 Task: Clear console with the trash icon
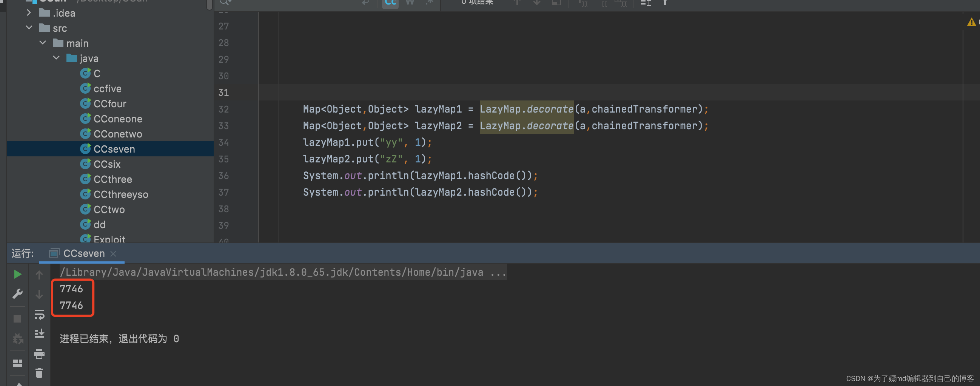39,373
